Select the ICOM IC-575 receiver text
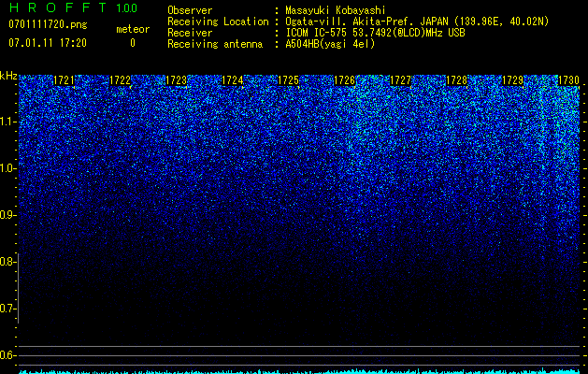 [x=375, y=33]
